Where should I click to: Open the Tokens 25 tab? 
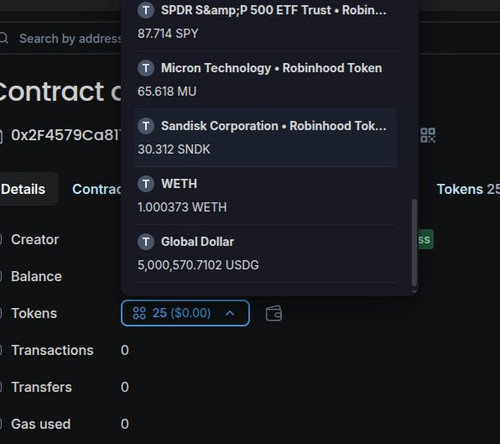pyautogui.click(x=468, y=189)
